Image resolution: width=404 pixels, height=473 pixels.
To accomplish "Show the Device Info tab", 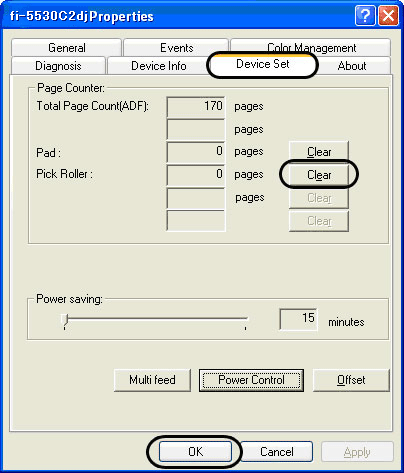I will click(159, 66).
